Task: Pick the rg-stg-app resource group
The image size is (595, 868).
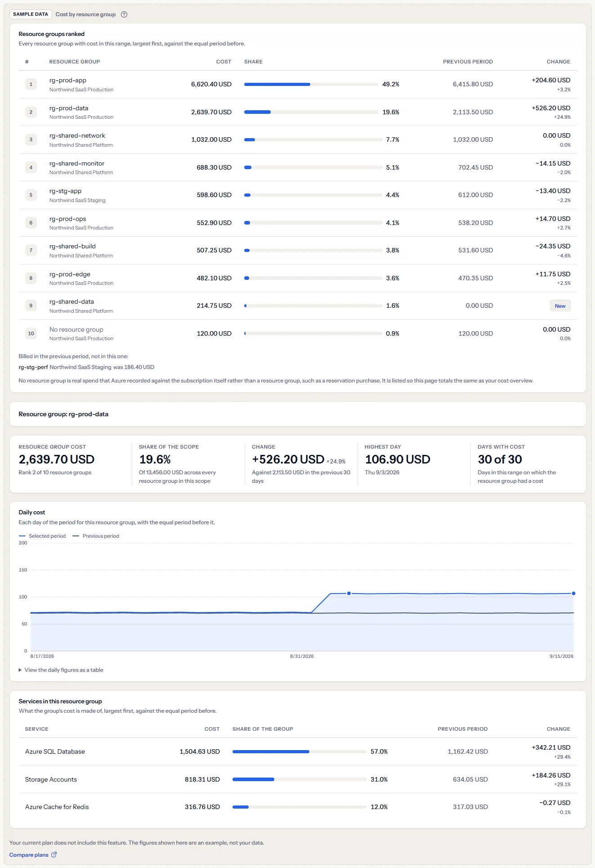Action: pyautogui.click(x=66, y=191)
